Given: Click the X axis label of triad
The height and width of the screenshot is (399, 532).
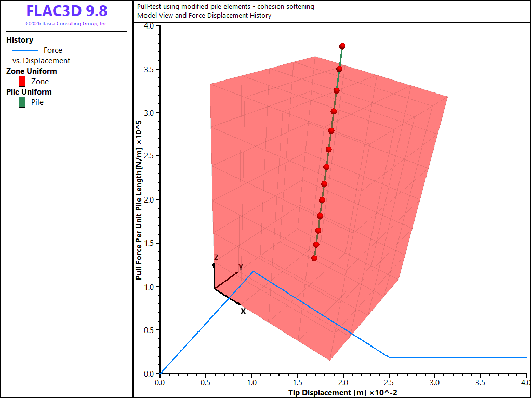Looking at the screenshot, I should point(243,311).
